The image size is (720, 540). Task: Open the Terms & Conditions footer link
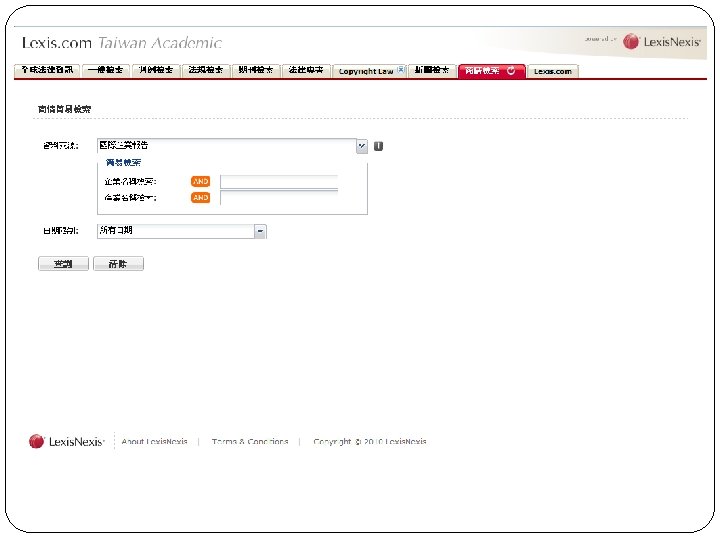250,441
